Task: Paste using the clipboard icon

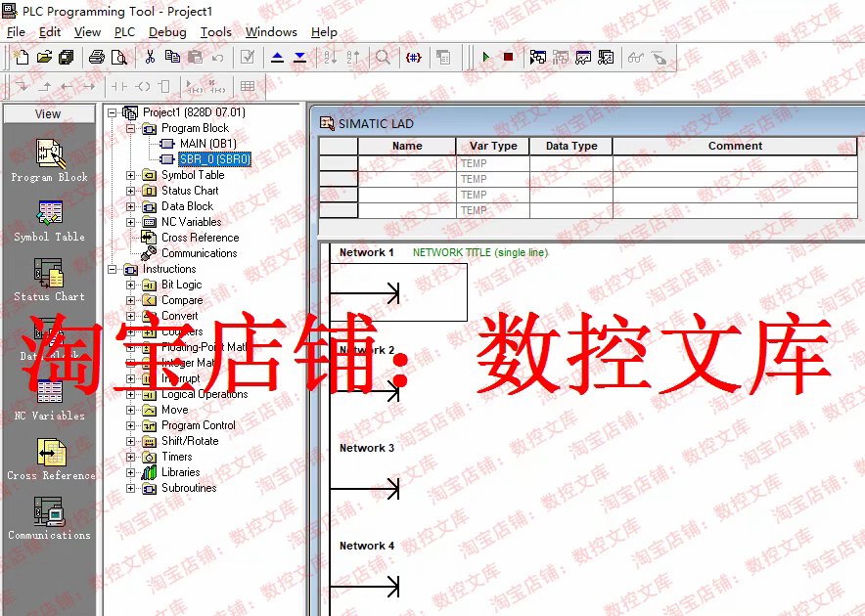Action: pos(196,57)
